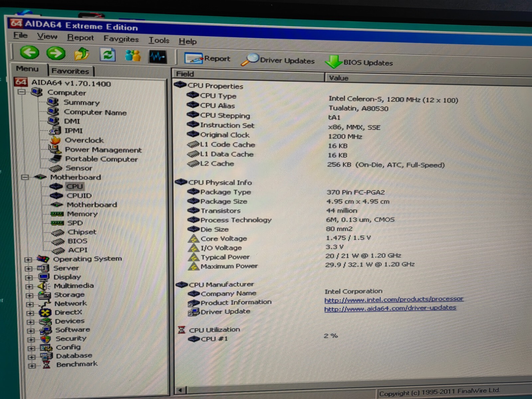This screenshot has width=532, height=399.
Task: Expand the Database tree node
Action: [x=32, y=357]
